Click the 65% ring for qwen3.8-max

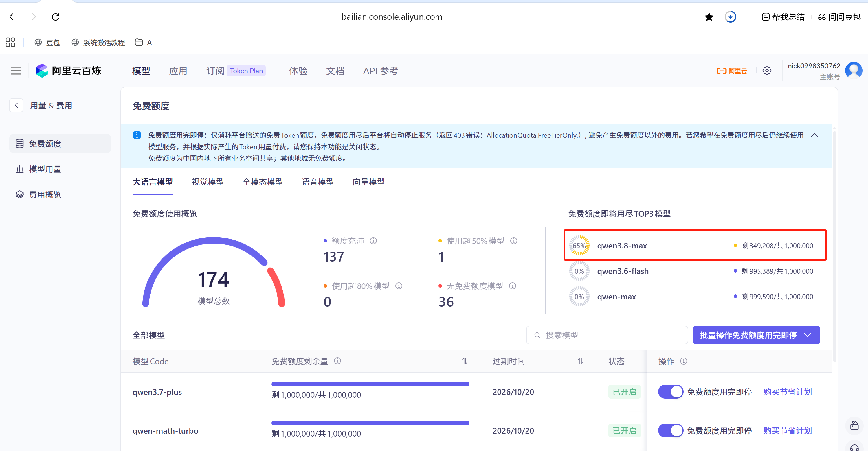[579, 246]
